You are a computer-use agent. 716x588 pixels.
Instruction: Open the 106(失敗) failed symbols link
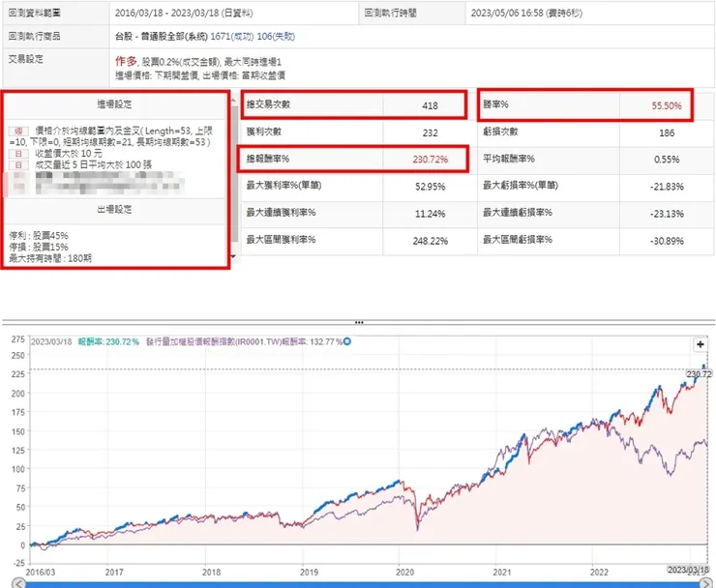(x=276, y=37)
